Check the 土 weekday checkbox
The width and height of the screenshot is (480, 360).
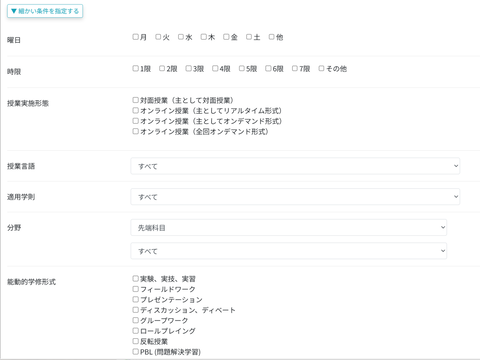[x=249, y=37]
